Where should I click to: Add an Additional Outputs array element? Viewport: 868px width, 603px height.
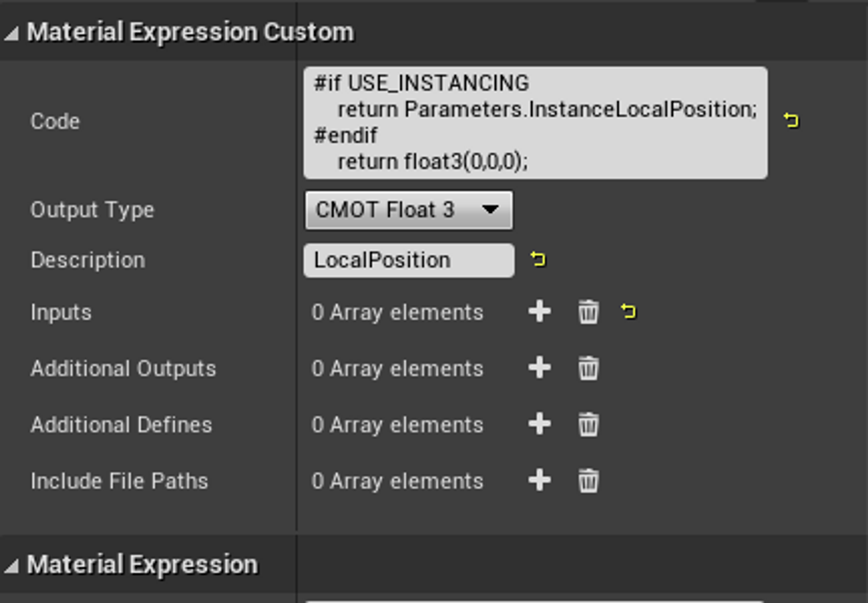[539, 368]
